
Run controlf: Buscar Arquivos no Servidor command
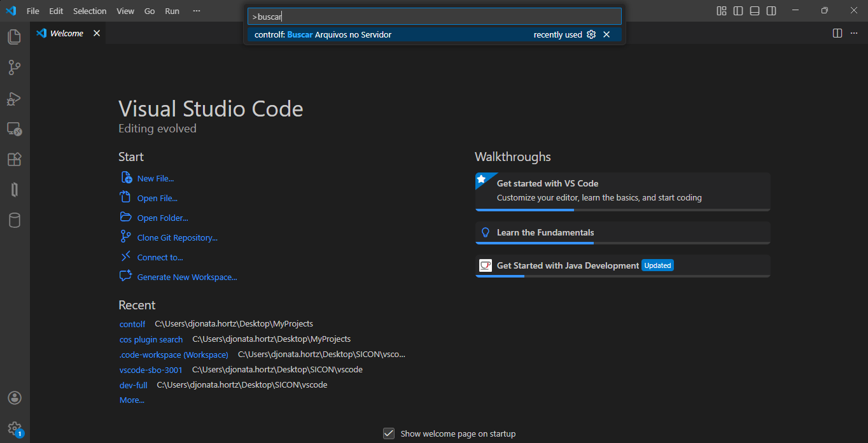tap(435, 34)
